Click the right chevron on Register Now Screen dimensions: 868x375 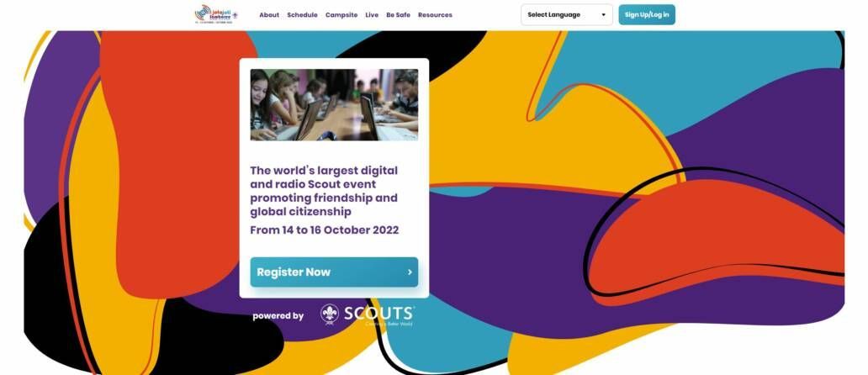[x=410, y=272]
